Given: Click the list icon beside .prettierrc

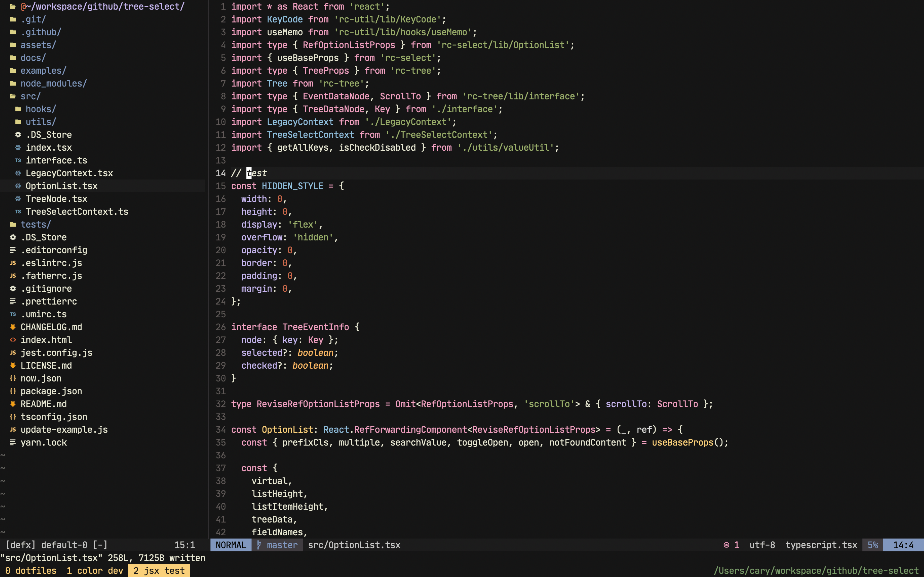Looking at the screenshot, I should click(x=13, y=301).
